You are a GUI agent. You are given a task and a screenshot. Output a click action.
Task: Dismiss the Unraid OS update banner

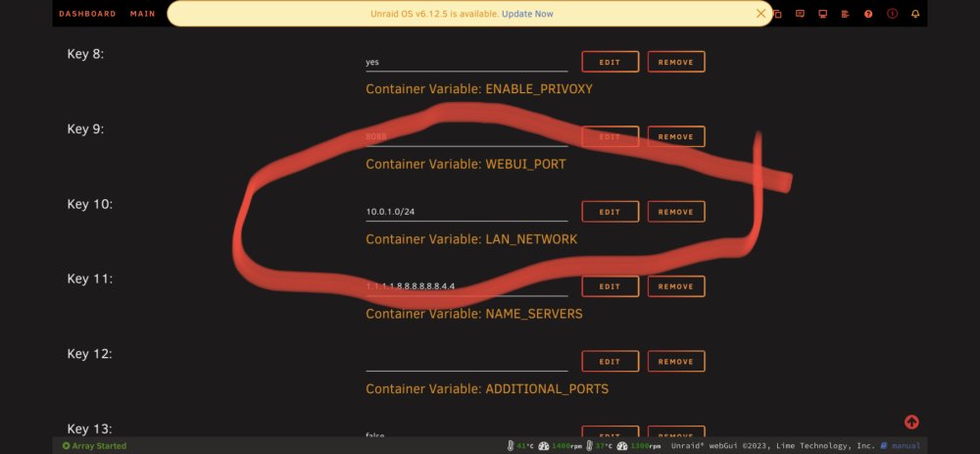click(x=760, y=13)
